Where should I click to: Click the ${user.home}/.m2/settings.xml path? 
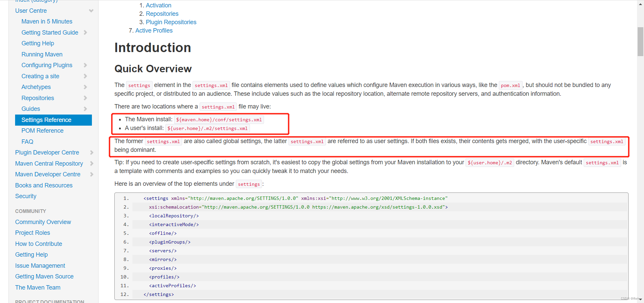coord(207,128)
